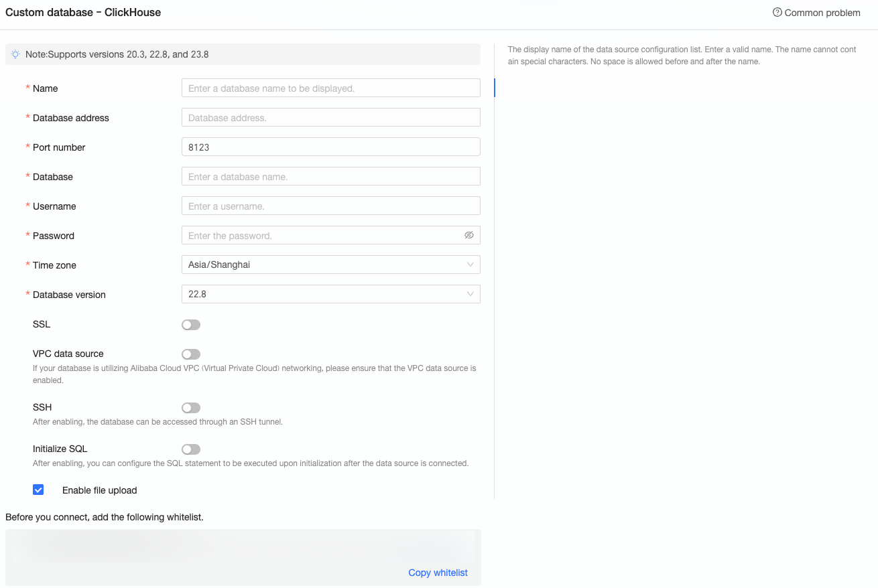This screenshot has width=878, height=588.
Task: Toggle the Initialize SQL switch
Action: tap(191, 449)
